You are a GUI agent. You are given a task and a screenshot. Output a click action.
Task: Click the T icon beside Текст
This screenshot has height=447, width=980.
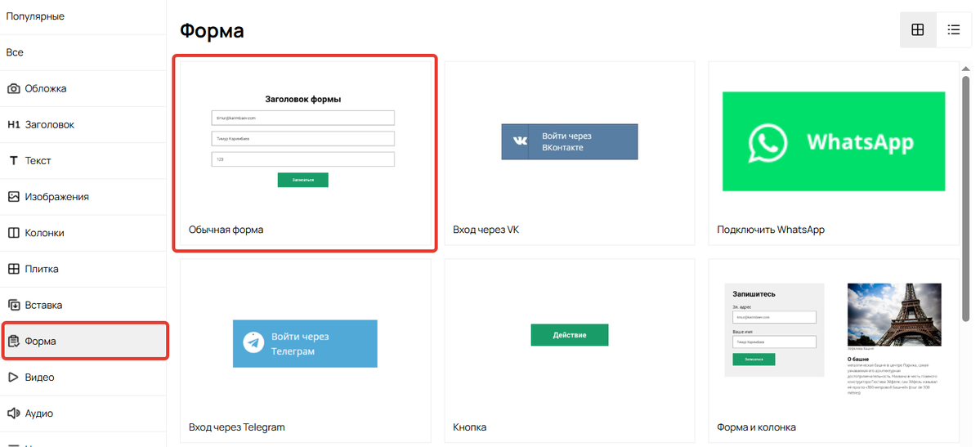[14, 161]
